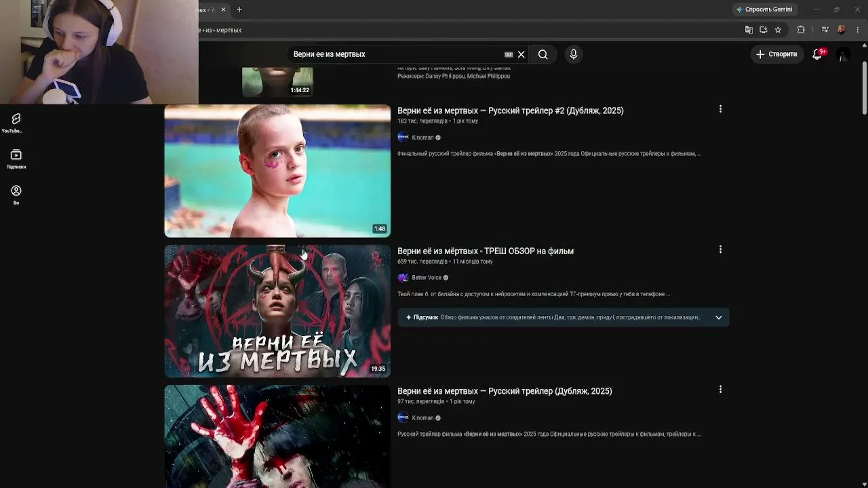Play the 1:48 trailer thumbnail
Image resolution: width=868 pixels, height=488 pixels.
coord(277,171)
